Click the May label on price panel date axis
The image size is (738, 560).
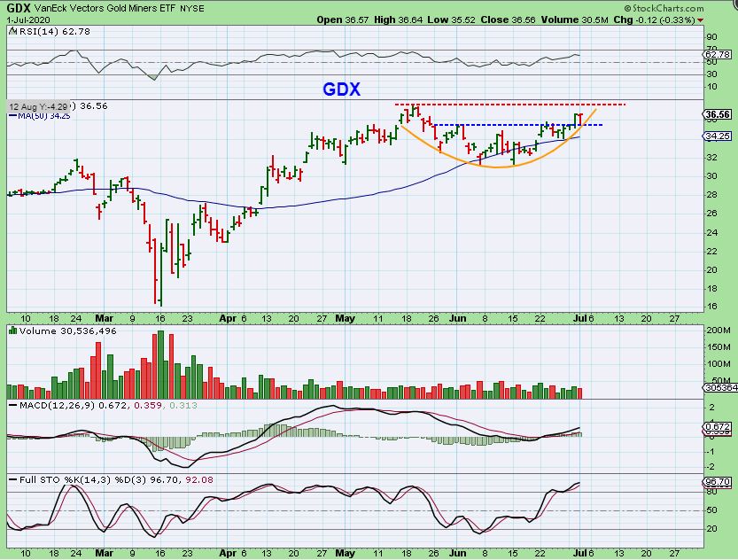[345, 318]
